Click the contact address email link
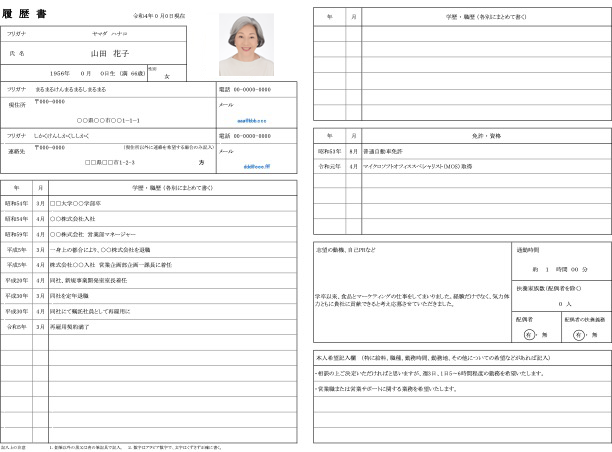The width and height of the screenshot is (612, 452). (253, 166)
